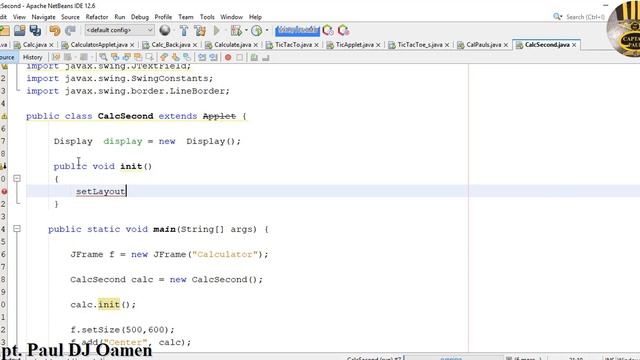The height and width of the screenshot is (360, 640).
Task: Switch to the TicTacToe_s.java tab
Action: coord(420,44)
